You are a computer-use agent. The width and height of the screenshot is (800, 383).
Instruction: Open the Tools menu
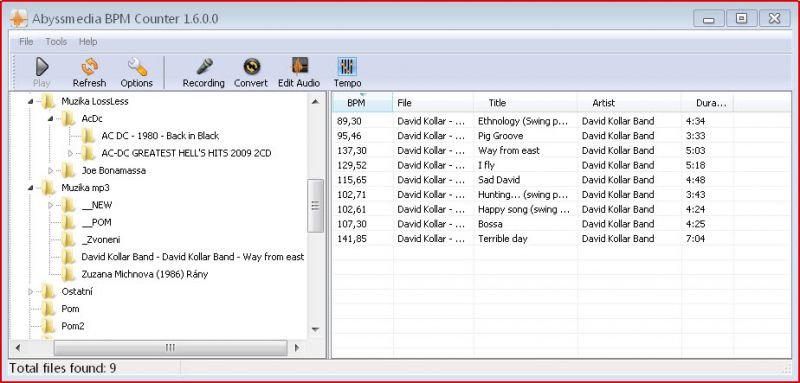[56, 42]
